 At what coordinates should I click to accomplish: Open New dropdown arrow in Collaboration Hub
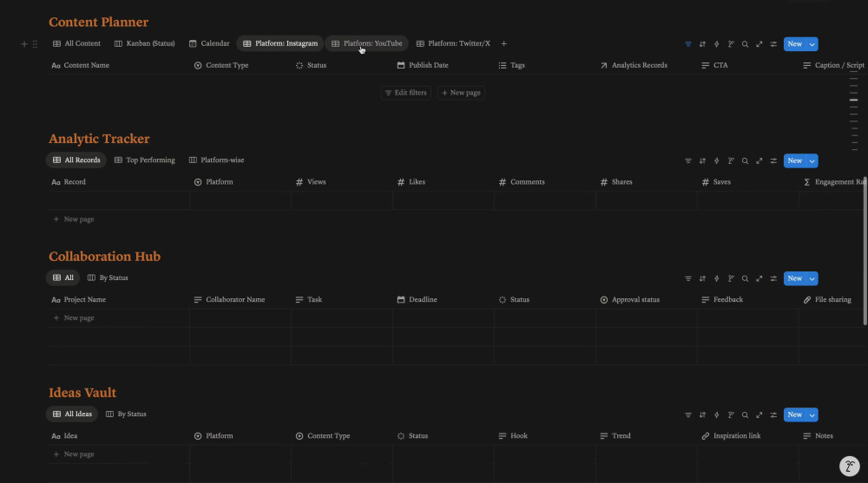click(812, 278)
